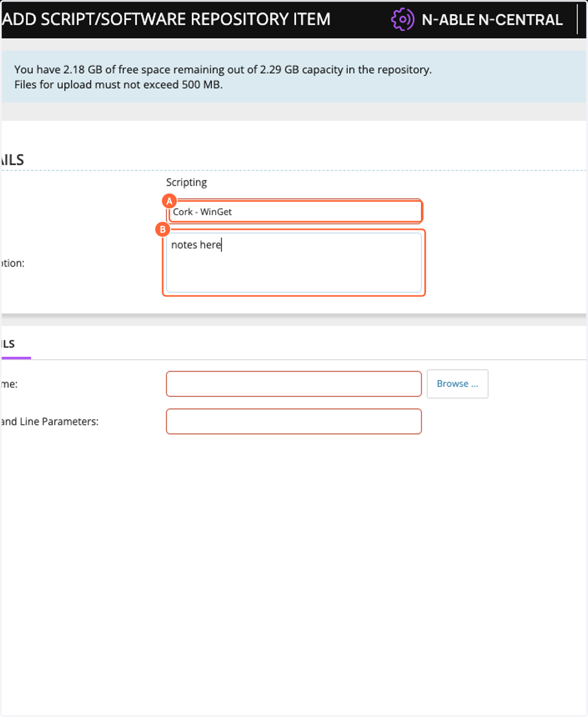The height and width of the screenshot is (717, 588).
Task: Click the Command Line Parameters input field
Action: 294,421
